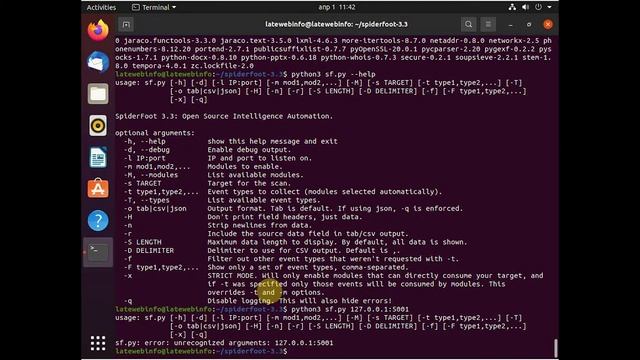Click the 'unrecognized arguments' error line
Image resolution: width=640 pixels, height=360 pixels.
coord(224,343)
